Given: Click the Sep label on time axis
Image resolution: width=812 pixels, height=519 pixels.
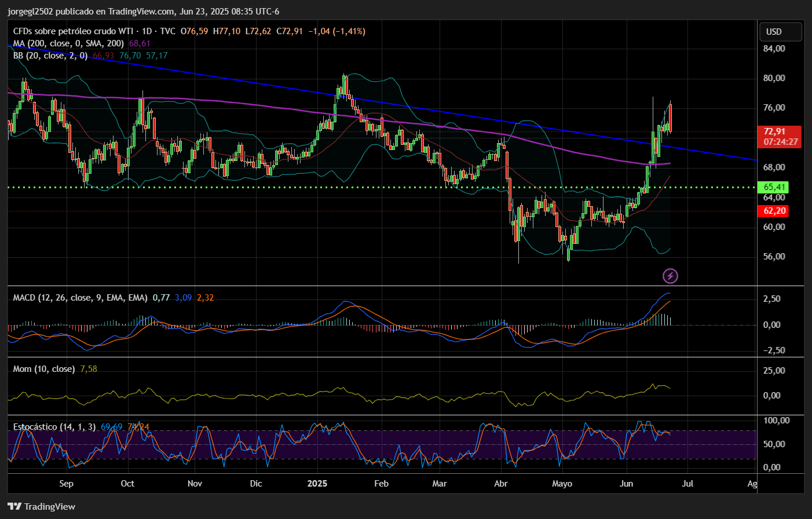Looking at the screenshot, I should pyautogui.click(x=67, y=484).
